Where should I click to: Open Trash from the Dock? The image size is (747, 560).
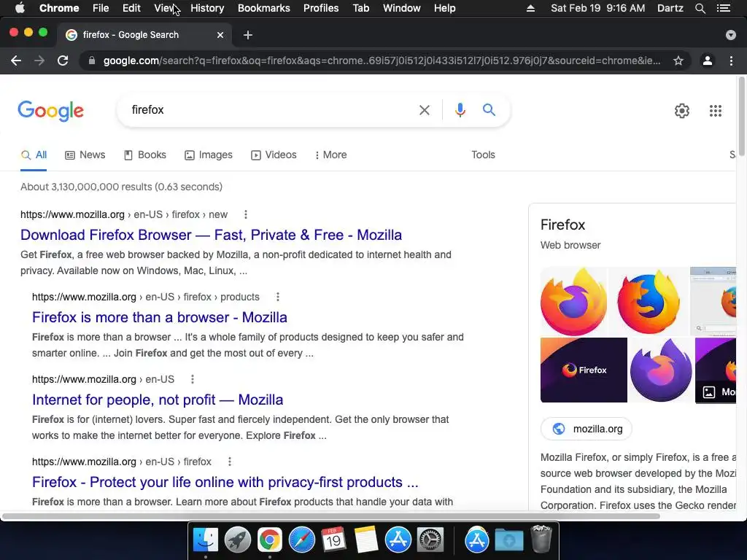coord(541,539)
